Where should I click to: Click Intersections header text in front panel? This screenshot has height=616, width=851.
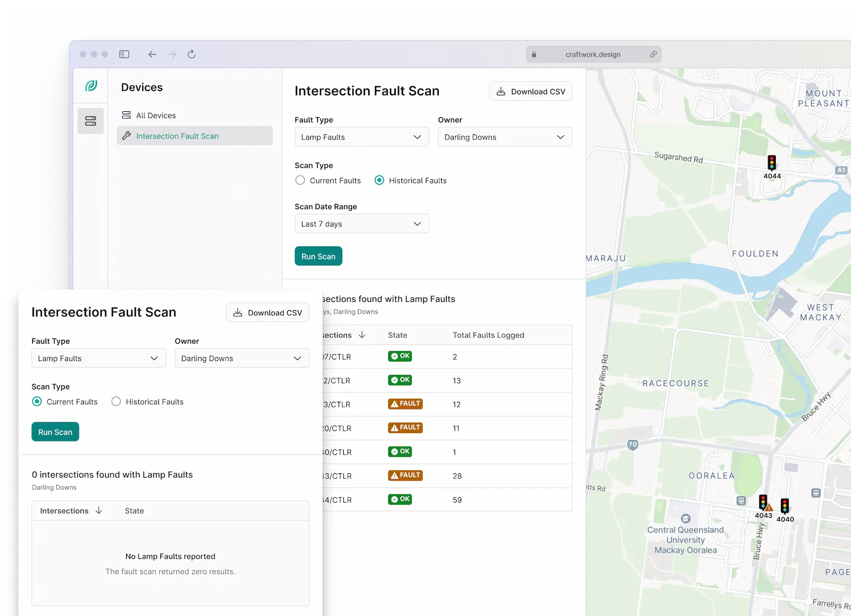64,510
